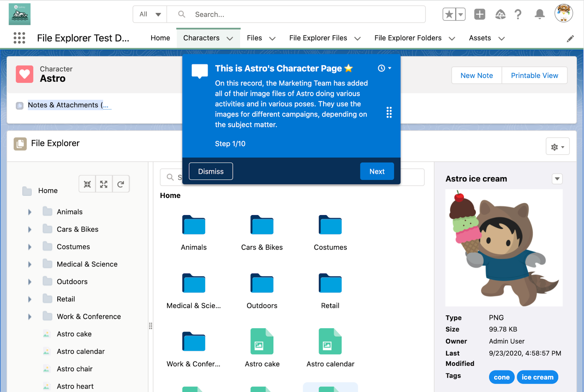The width and height of the screenshot is (584, 392).
Task: Select Astro heart in the tree
Action: click(x=75, y=387)
